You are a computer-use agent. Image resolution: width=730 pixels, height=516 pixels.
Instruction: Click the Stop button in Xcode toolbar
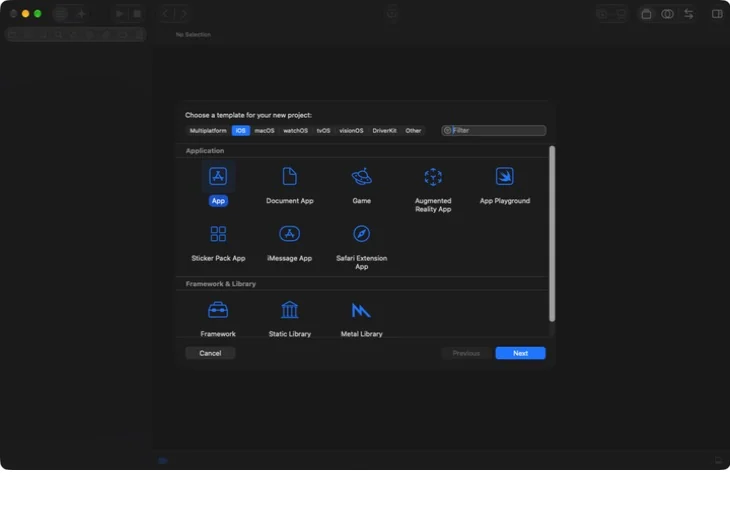point(137,14)
